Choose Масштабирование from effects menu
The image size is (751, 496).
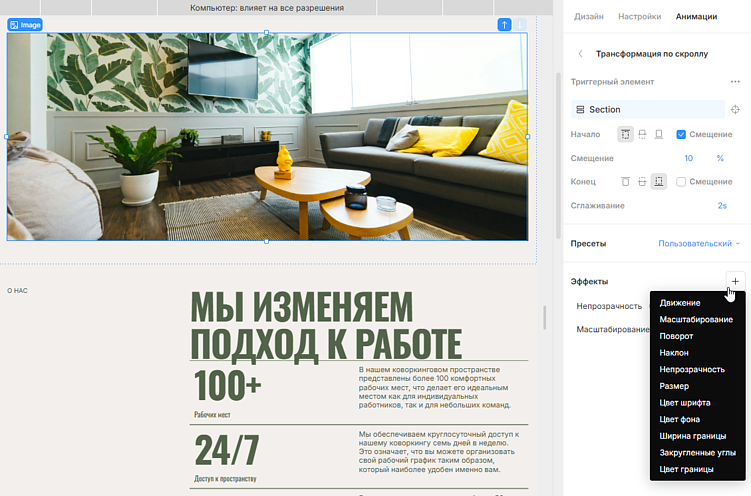698,319
